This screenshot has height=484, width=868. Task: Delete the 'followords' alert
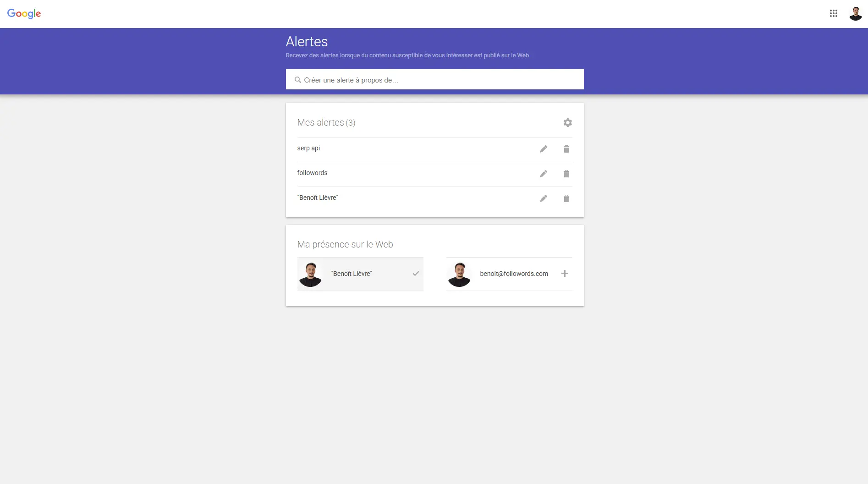point(566,174)
